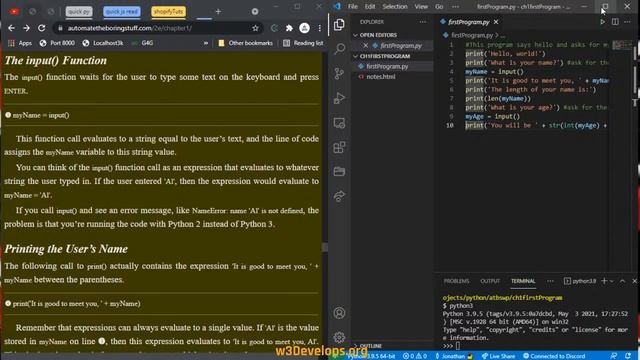This screenshot has height=360, width=640.
Task: Open the File menu in VS Code
Action: tap(353, 7)
